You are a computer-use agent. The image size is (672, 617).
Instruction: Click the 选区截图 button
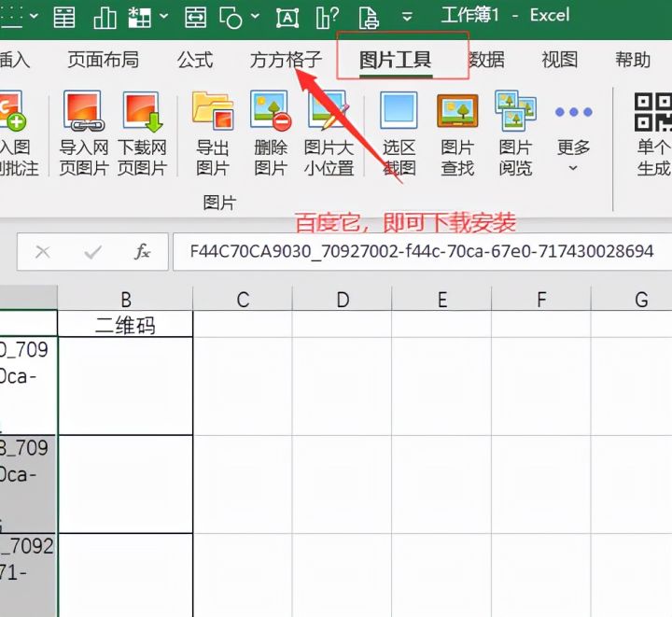point(399,133)
